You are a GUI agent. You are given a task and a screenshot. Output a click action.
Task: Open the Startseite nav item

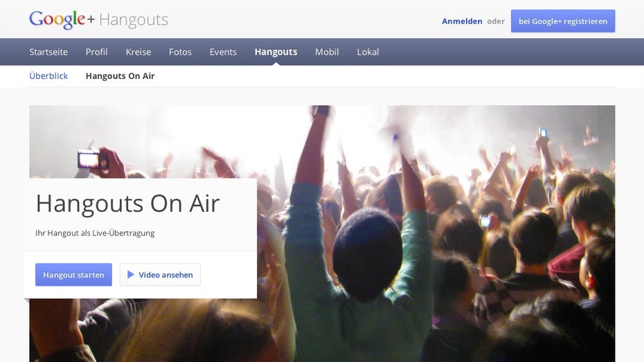tap(48, 52)
